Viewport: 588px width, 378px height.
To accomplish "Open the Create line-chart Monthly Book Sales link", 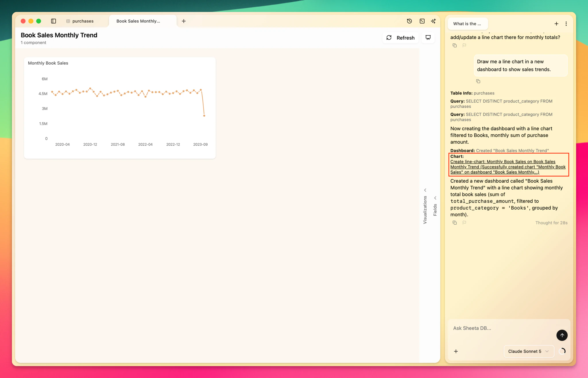I will [508, 167].
